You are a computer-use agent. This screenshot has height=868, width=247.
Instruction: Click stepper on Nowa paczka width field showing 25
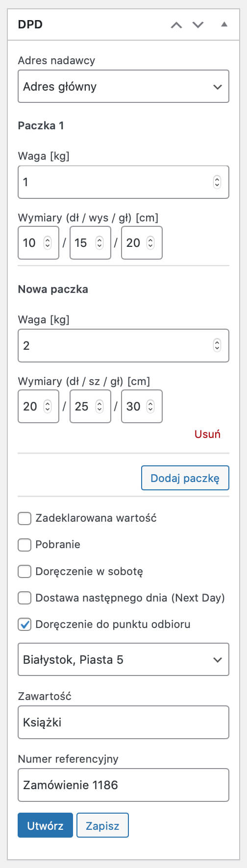coord(99,406)
